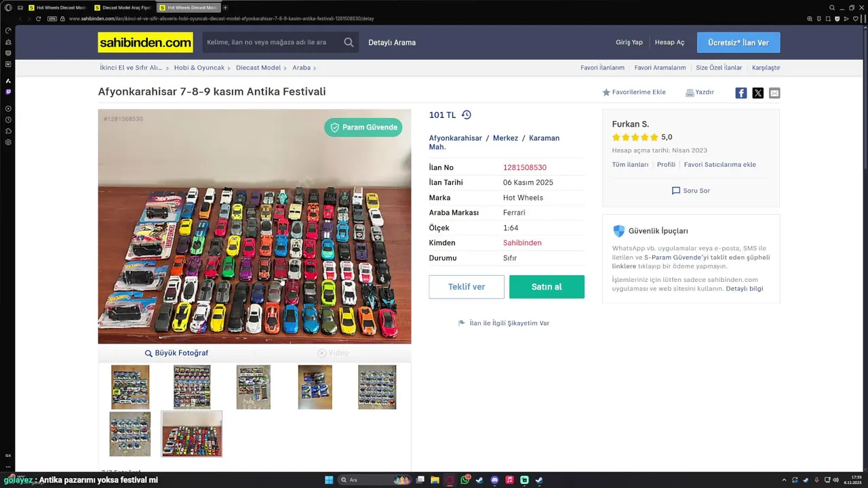Open Favori İlanlarım menu item

tap(602, 68)
